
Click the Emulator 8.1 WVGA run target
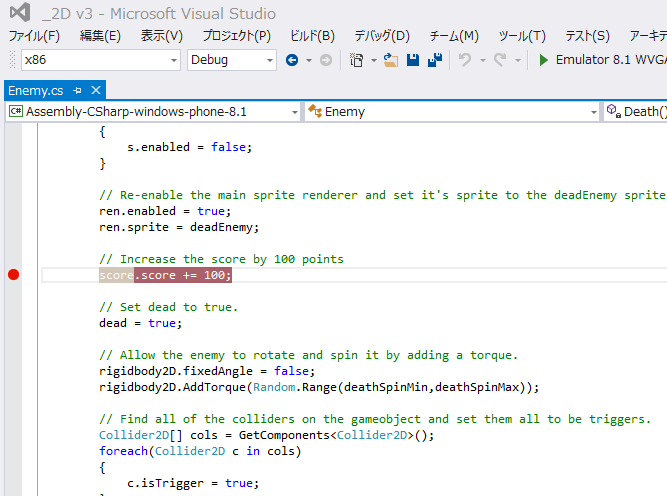pyautogui.click(x=611, y=60)
